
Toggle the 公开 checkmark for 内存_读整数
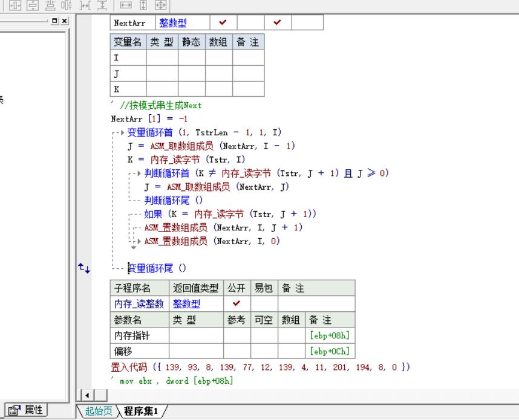pyautogui.click(x=237, y=303)
